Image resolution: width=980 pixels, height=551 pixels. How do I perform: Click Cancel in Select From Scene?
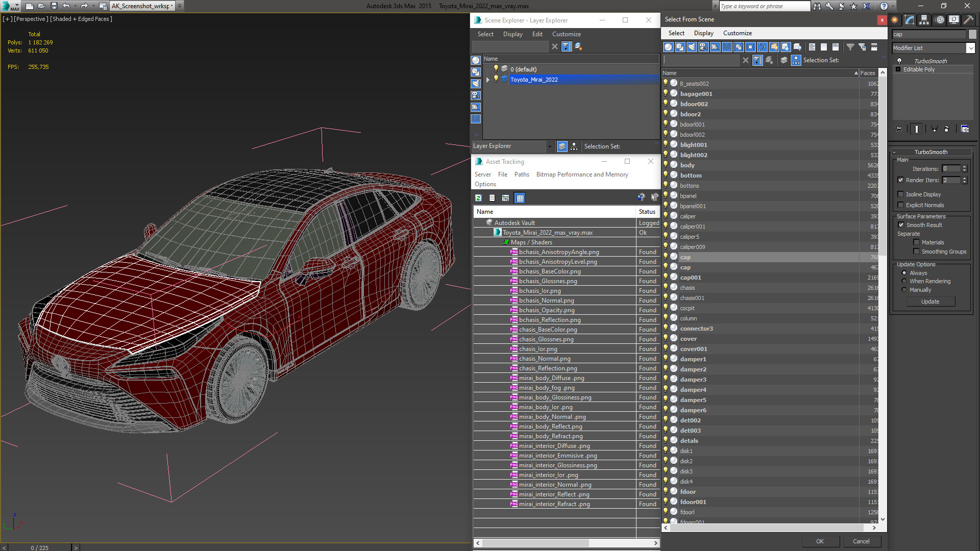(x=861, y=541)
